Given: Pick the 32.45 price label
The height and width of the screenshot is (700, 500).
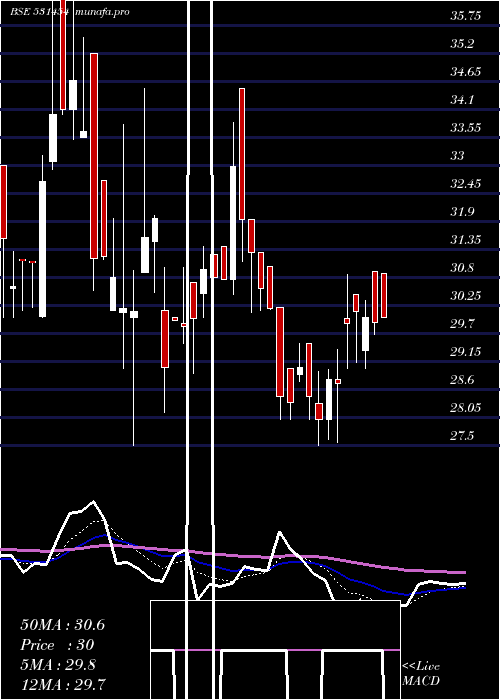Looking at the screenshot, I should pos(466,184).
